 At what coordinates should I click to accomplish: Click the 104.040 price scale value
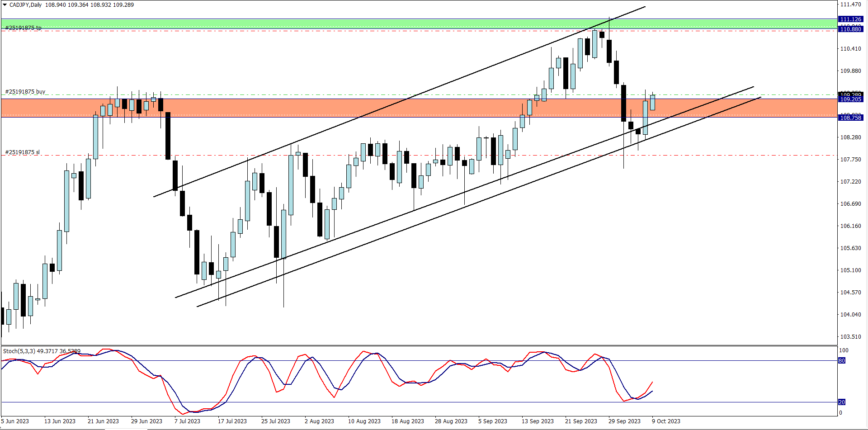click(x=850, y=315)
